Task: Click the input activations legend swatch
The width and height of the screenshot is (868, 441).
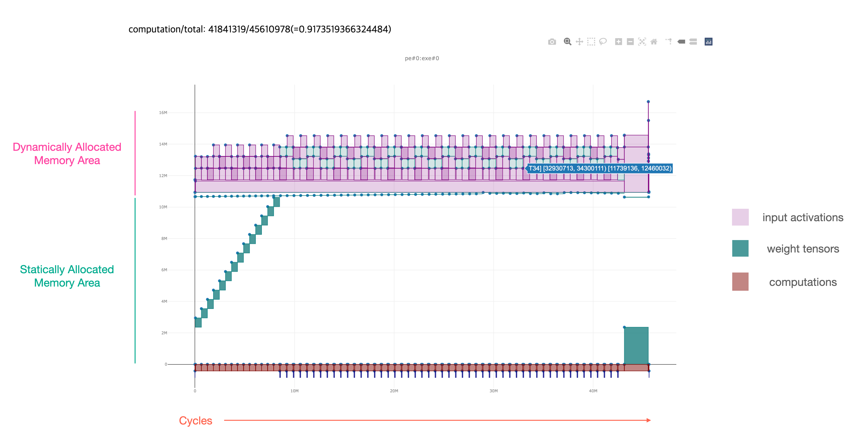Action: pyautogui.click(x=740, y=217)
